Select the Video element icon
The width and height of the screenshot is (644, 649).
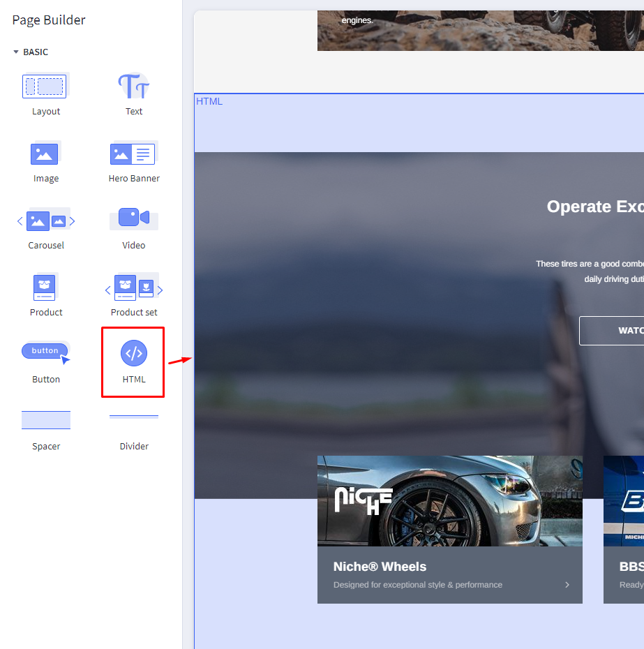(134, 218)
